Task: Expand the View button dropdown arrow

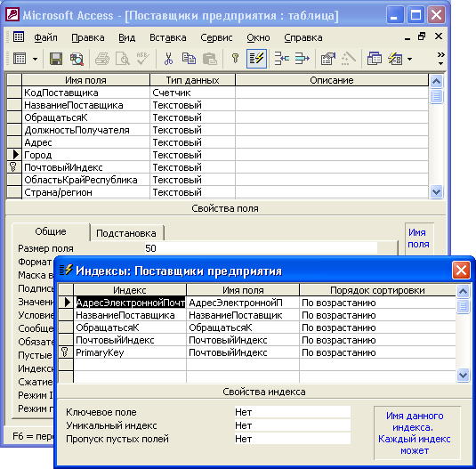Action: [x=36, y=60]
